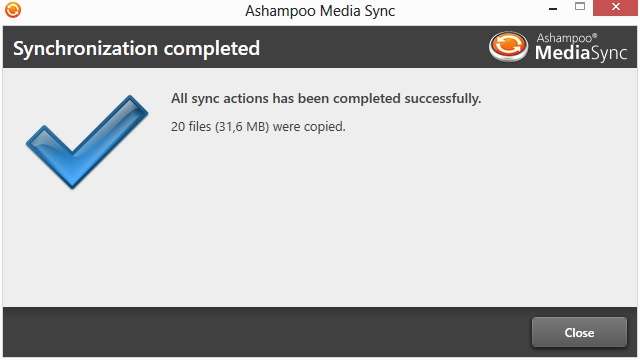Click the empty dark footer bar area
This screenshot has height=360, width=640.
point(265,332)
